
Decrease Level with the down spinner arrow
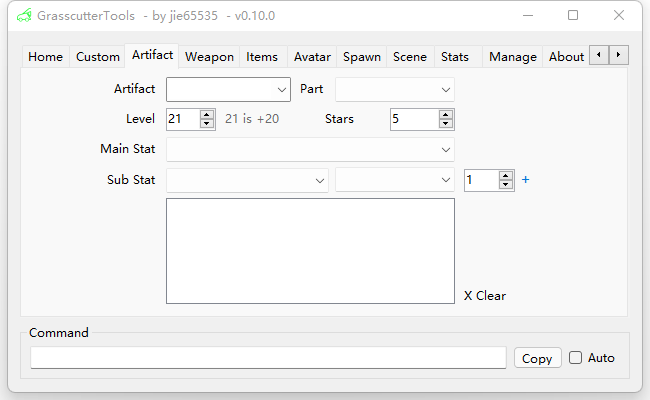click(207, 124)
